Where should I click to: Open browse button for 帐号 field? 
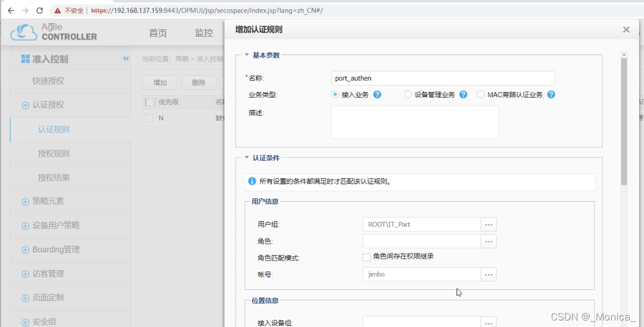(488, 275)
